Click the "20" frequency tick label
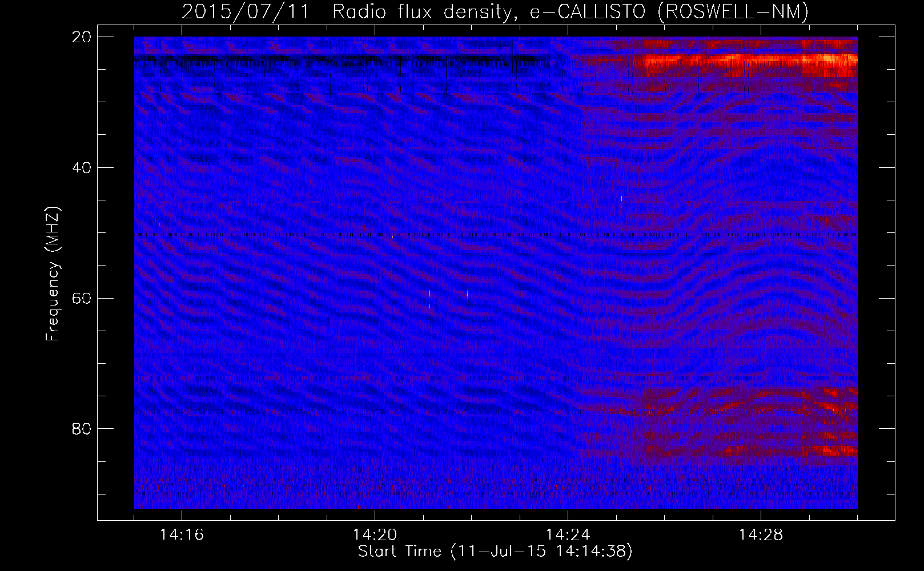This screenshot has width=924, height=571. [x=82, y=37]
